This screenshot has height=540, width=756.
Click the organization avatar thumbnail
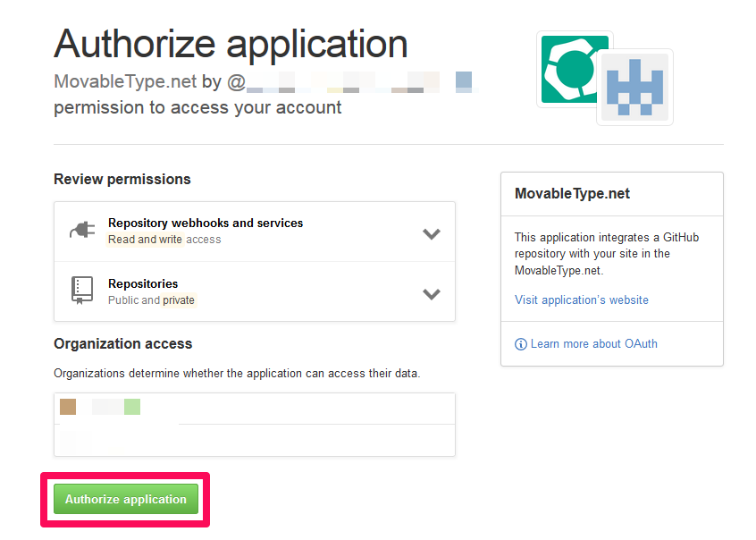(x=68, y=407)
